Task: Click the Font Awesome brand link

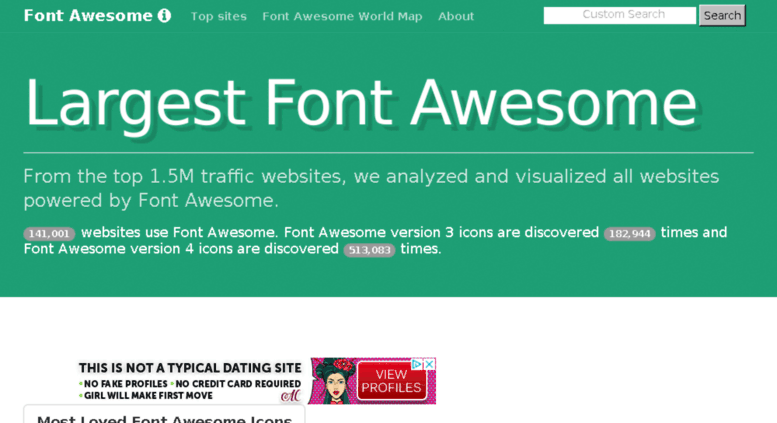Action: coord(97,16)
